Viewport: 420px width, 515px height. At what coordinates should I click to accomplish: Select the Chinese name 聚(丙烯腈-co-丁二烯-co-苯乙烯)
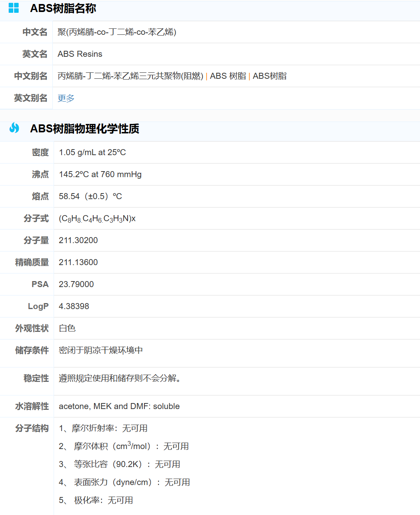117,32
